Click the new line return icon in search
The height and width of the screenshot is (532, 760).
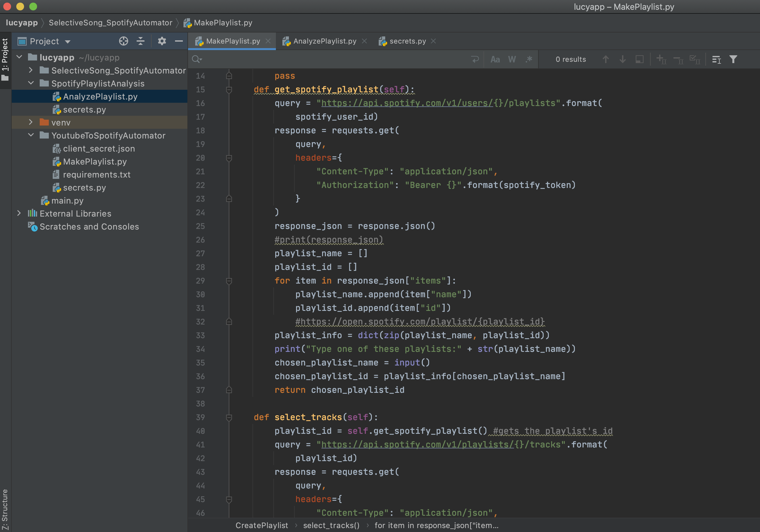(475, 59)
